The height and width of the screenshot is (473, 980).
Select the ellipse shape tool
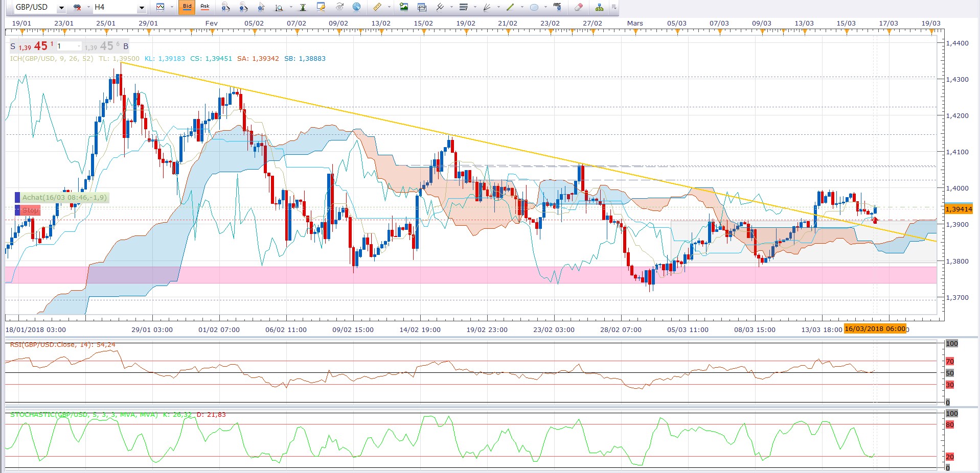click(x=534, y=7)
